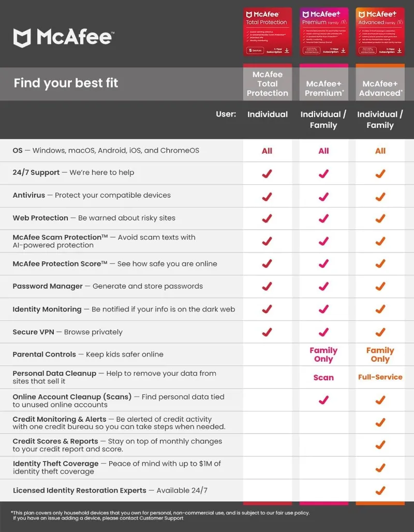
Task: Click the McAfee shield logo
Action: [x=23, y=38]
